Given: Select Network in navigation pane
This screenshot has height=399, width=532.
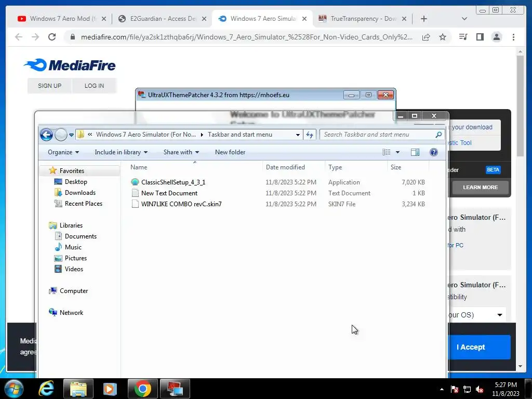Looking at the screenshot, I should pos(71,312).
